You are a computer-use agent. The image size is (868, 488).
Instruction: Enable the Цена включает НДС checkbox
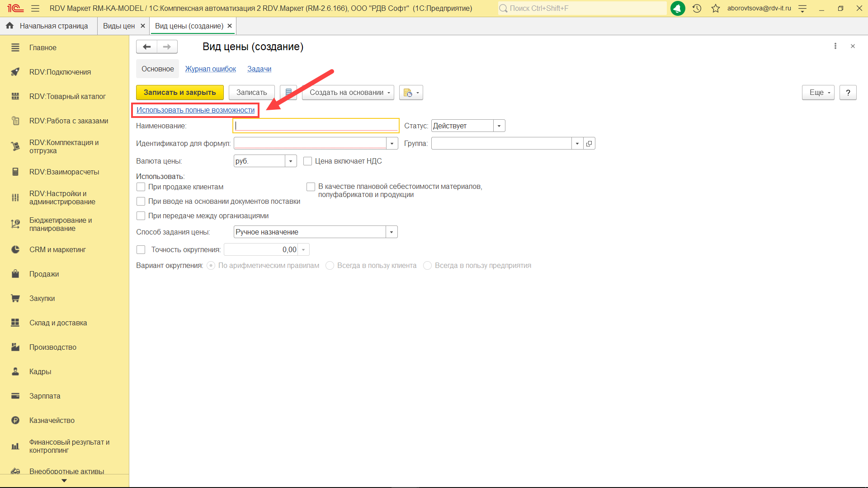pyautogui.click(x=308, y=161)
